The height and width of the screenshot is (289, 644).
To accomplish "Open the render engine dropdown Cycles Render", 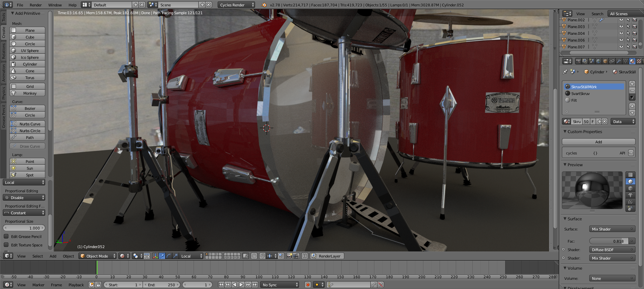I will tap(237, 5).
